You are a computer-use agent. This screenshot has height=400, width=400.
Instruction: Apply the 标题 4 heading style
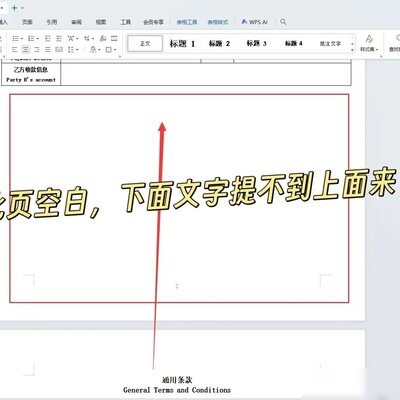click(294, 44)
